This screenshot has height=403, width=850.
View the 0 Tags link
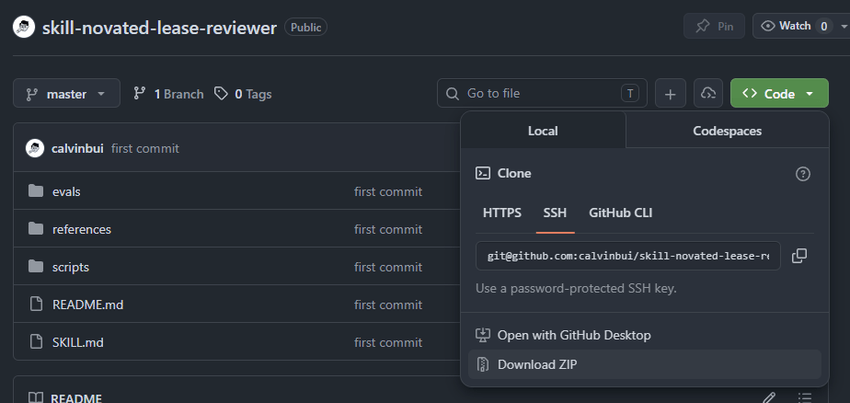coord(243,94)
